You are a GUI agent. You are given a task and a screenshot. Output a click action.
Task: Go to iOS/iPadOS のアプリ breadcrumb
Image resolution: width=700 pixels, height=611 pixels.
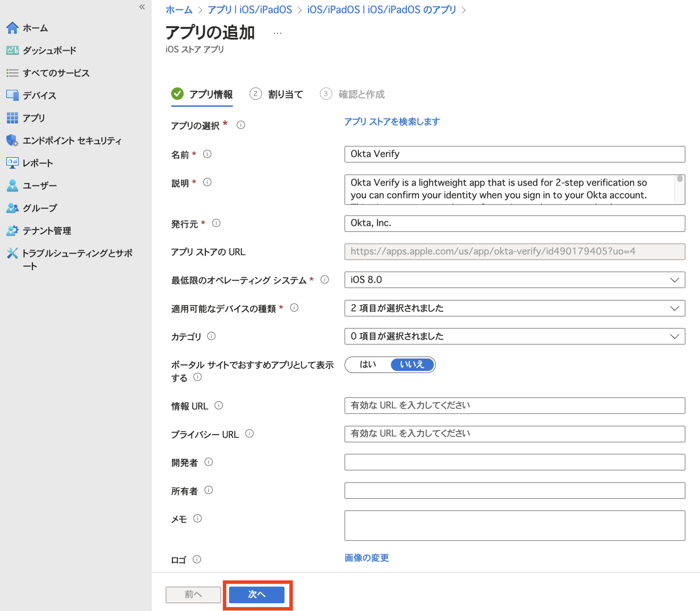pos(381,9)
